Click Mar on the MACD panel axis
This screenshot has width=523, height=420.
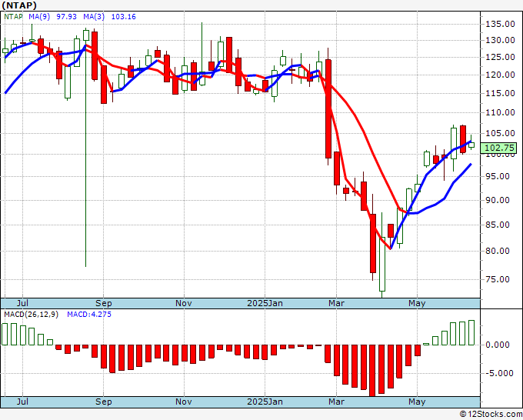(x=337, y=402)
